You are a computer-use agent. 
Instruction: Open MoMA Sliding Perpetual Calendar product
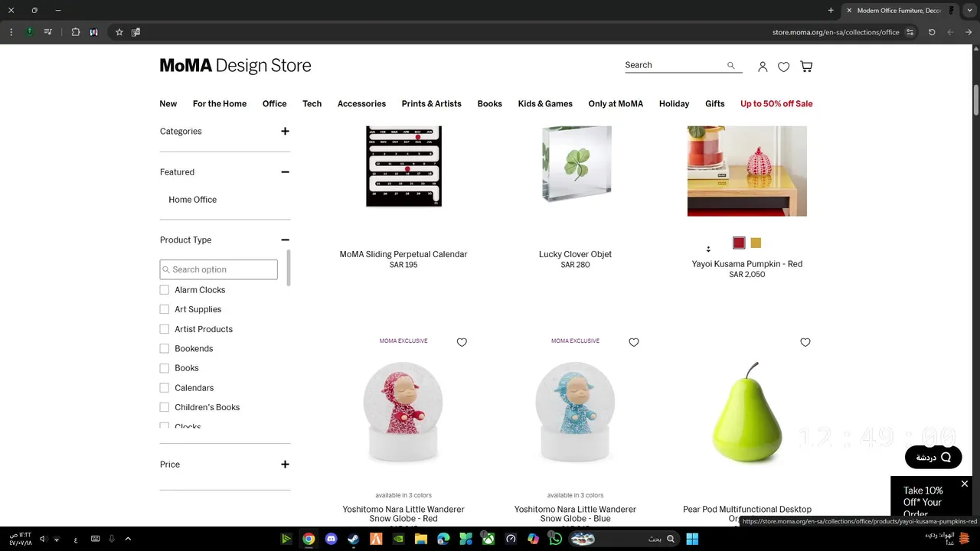click(x=403, y=254)
